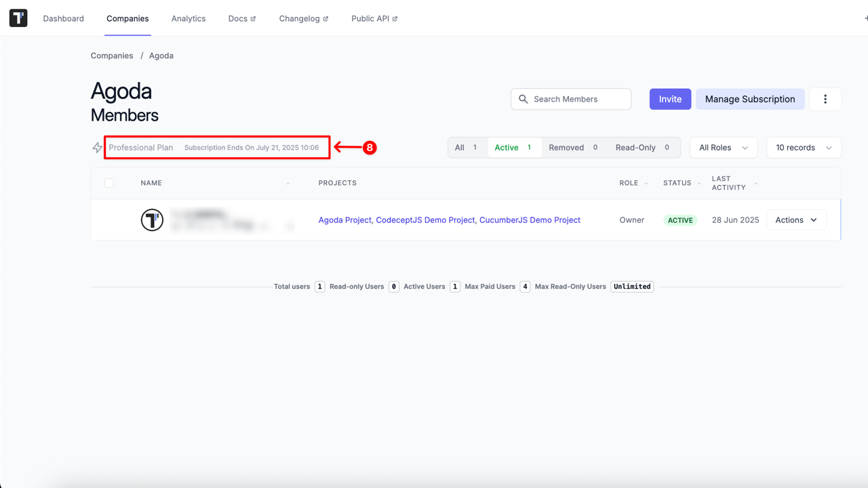Click the Testomat logo in top bar

click(18, 18)
